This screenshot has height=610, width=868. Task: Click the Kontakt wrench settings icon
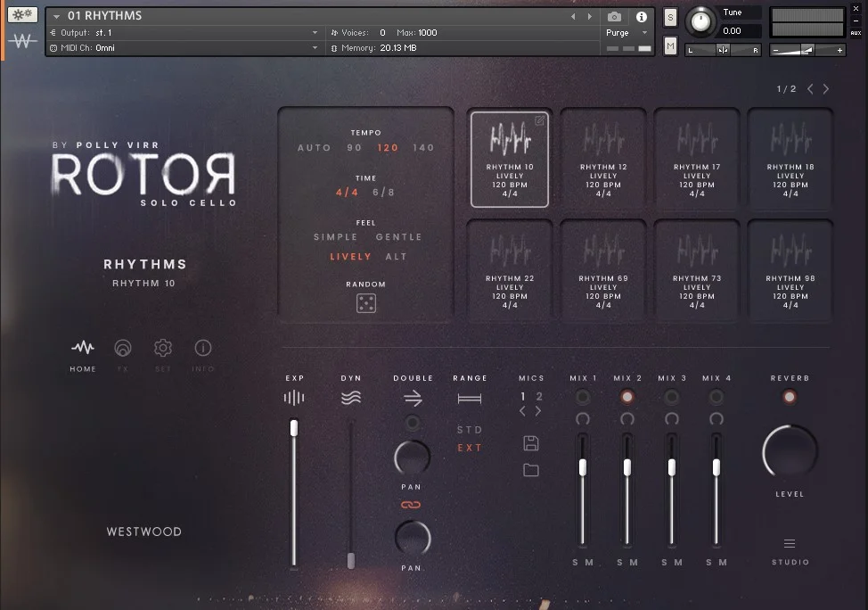(22, 14)
